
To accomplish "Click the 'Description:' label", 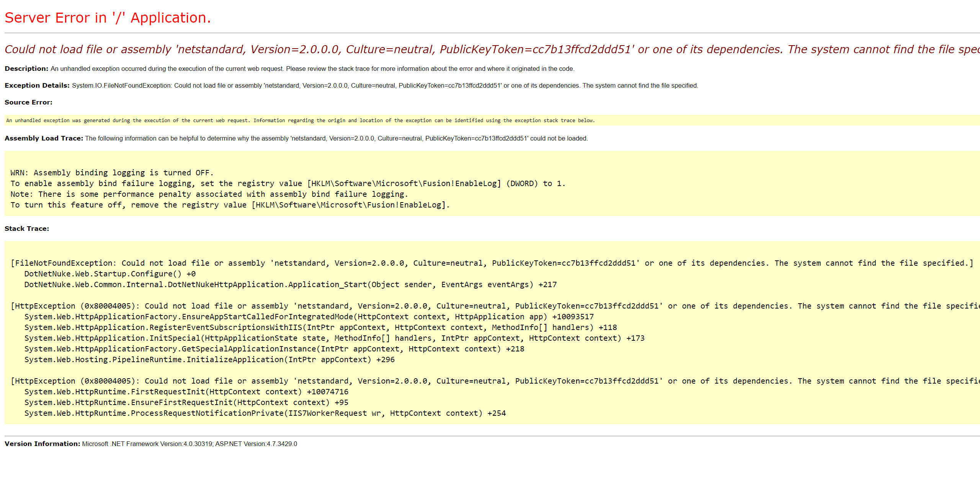I will (26, 69).
